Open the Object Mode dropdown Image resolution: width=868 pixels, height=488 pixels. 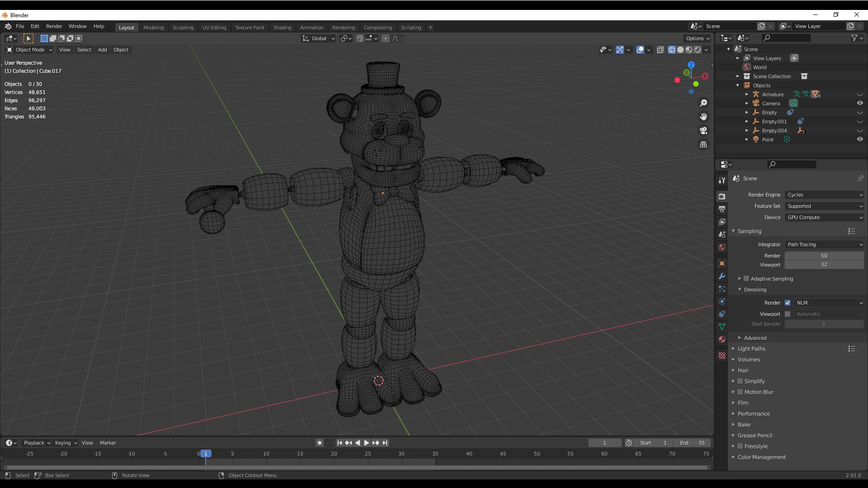tap(29, 50)
